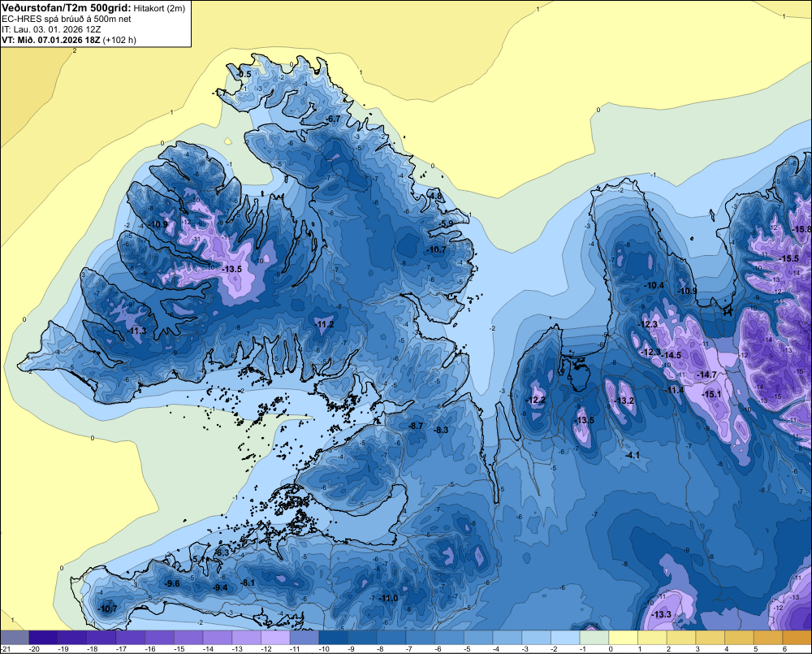Click the '-8.7' temperature value
The height and width of the screenshot is (654, 812).
(416, 426)
